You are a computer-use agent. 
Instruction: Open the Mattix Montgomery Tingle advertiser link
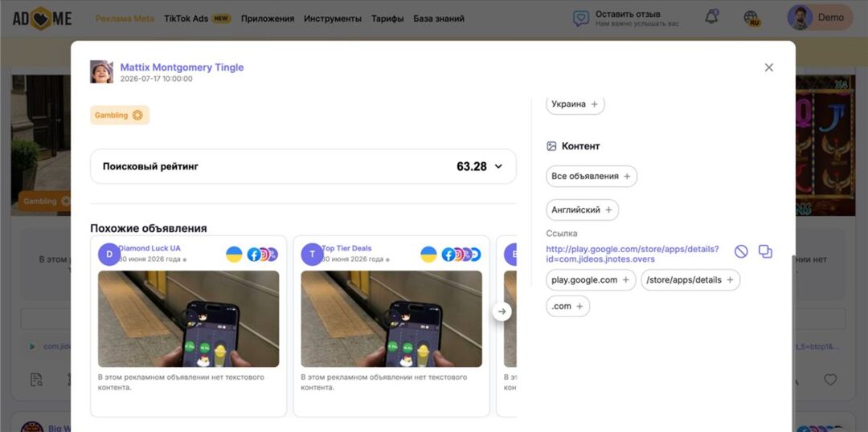tap(182, 67)
